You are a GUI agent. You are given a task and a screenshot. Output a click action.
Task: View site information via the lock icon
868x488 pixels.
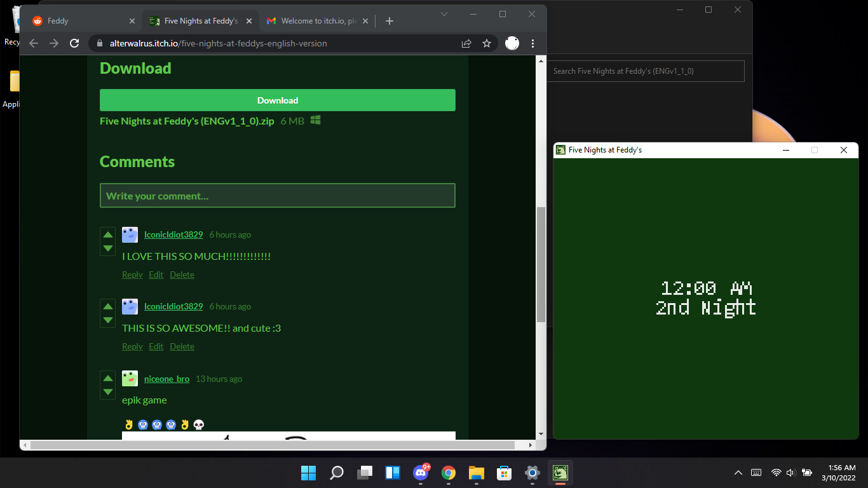[x=98, y=44]
